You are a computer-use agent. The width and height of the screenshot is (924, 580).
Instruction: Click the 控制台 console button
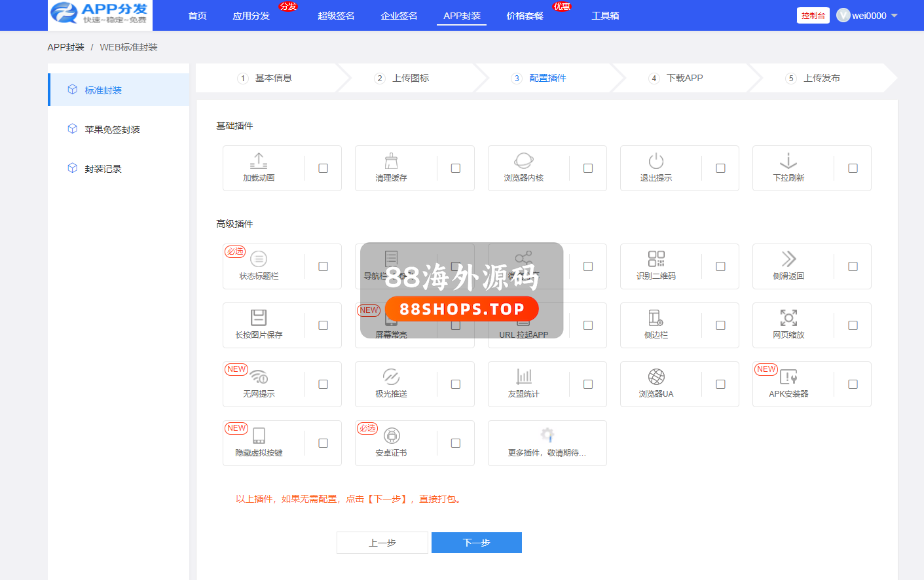click(813, 16)
